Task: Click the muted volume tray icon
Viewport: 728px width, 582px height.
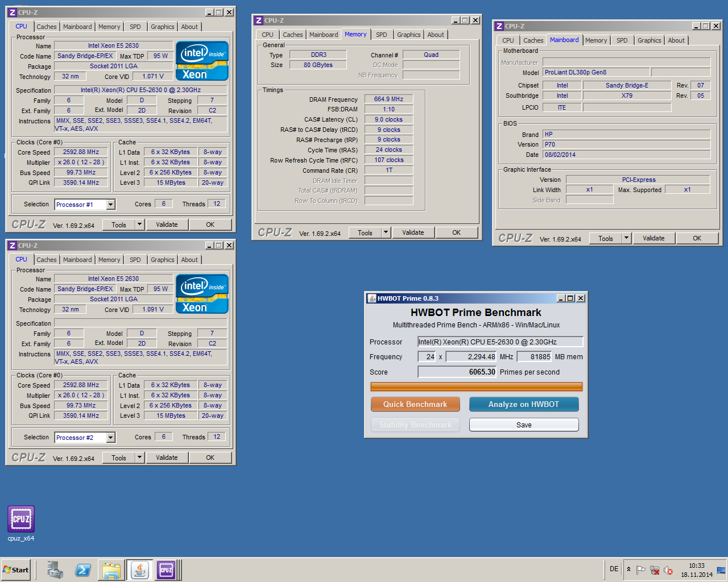Action: [668, 570]
